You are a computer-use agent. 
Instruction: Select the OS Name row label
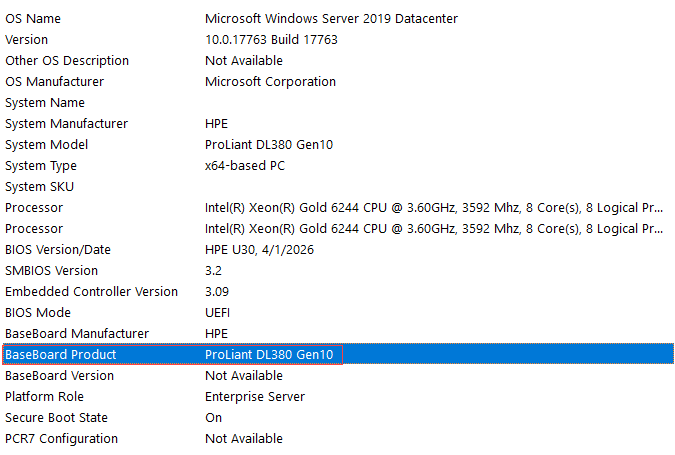pyautogui.click(x=33, y=19)
